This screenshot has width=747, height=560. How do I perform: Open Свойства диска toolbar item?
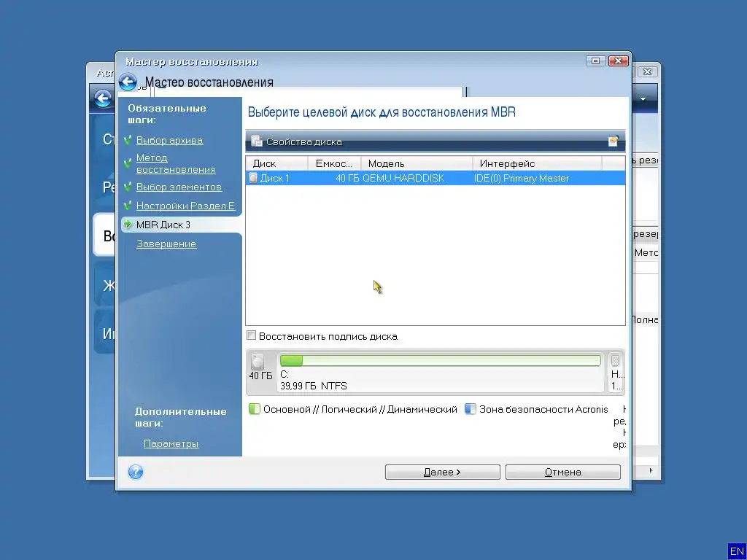coord(296,141)
